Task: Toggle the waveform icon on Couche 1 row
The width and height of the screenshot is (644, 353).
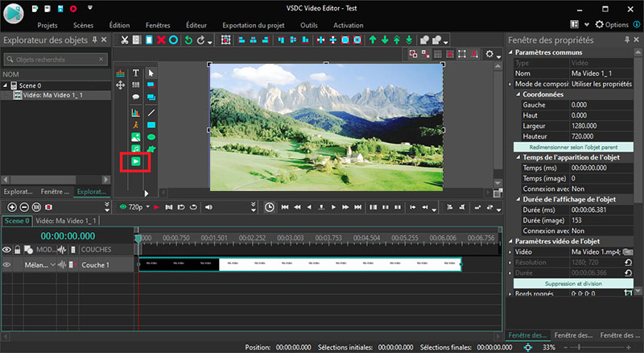Action: point(62,265)
